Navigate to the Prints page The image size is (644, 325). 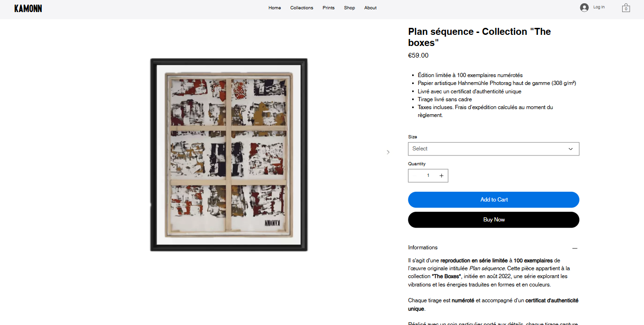(329, 8)
